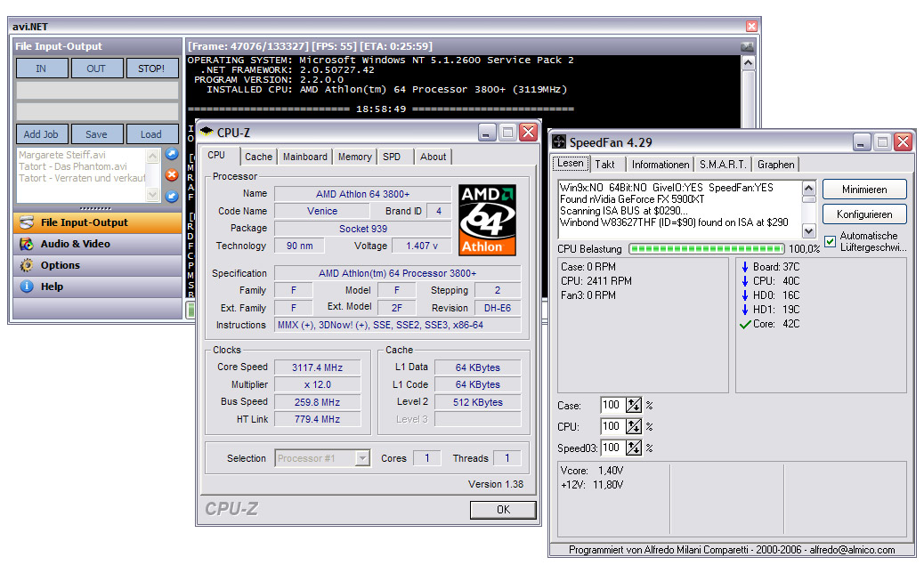Switch to Graphen tab in SpeedFan
Viewport: 924px width, 565px height.
(x=776, y=165)
